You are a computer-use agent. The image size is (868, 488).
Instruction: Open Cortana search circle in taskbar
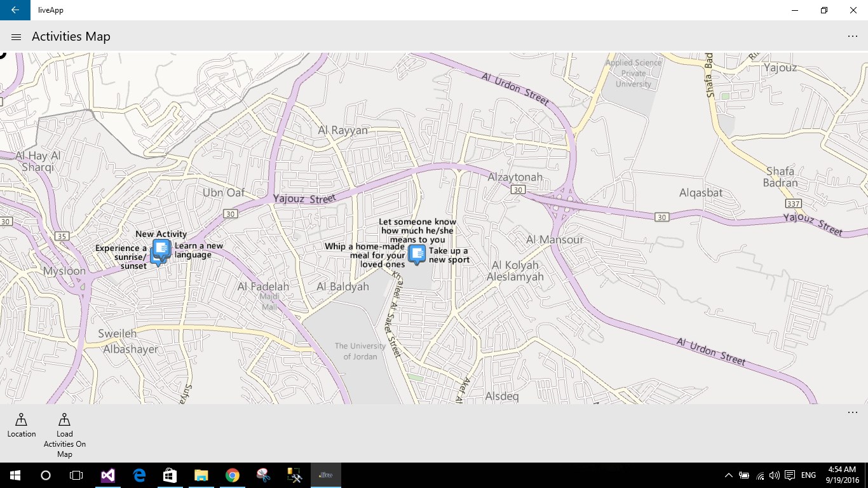(x=46, y=475)
